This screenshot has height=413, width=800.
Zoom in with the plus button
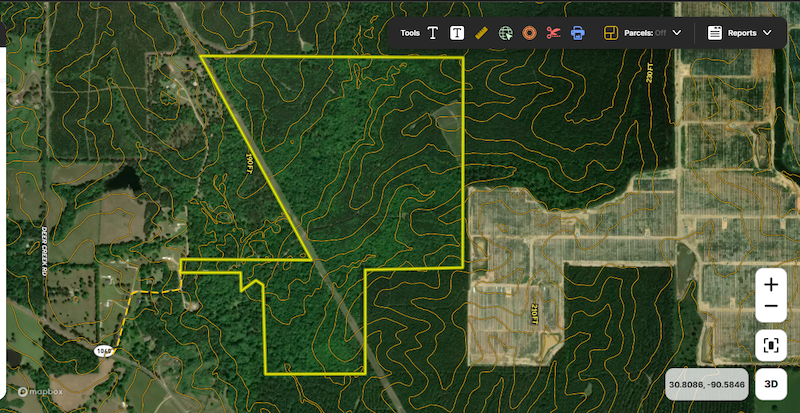coord(771,284)
